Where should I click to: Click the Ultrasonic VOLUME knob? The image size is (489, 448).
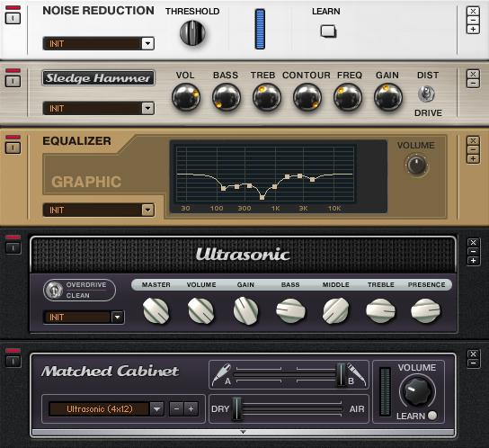201,310
